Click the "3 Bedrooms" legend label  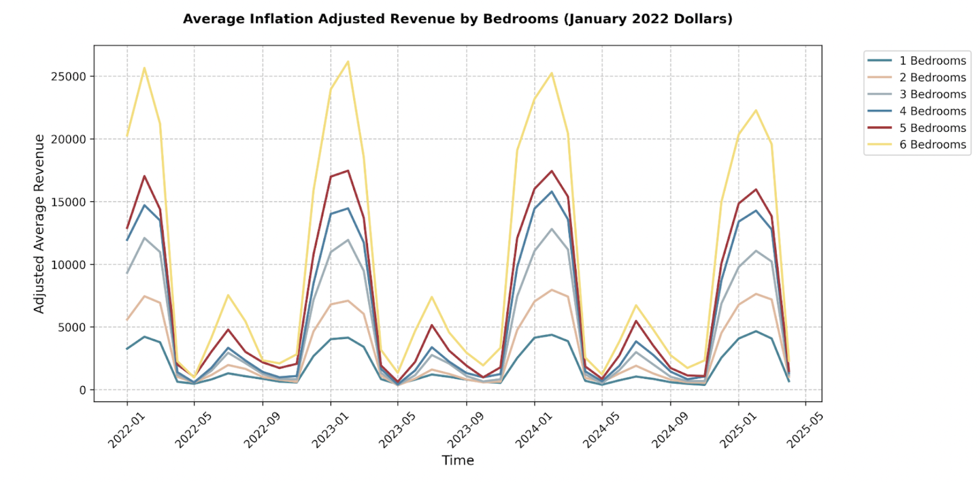932,94
